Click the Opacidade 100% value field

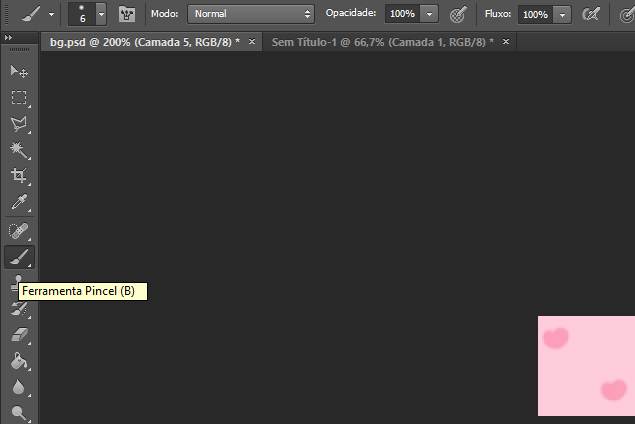click(x=402, y=14)
